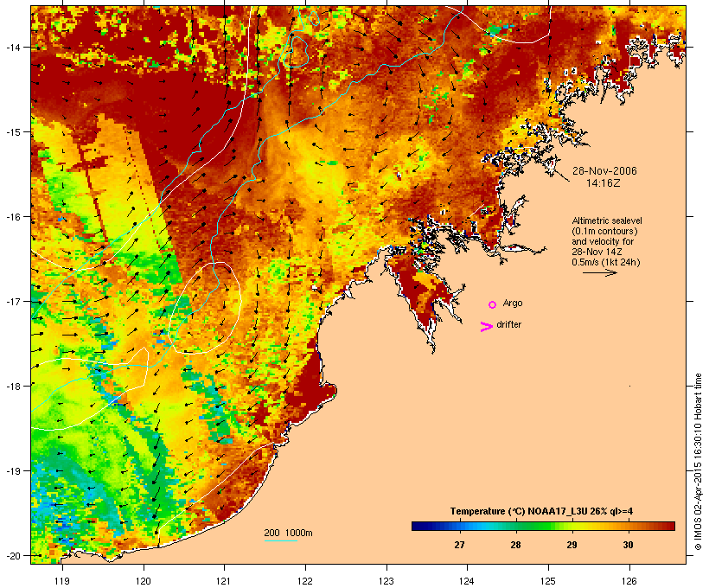Screen dimensions: 709x588
Task: Click the temperature color bar legend
Action: 543,526
